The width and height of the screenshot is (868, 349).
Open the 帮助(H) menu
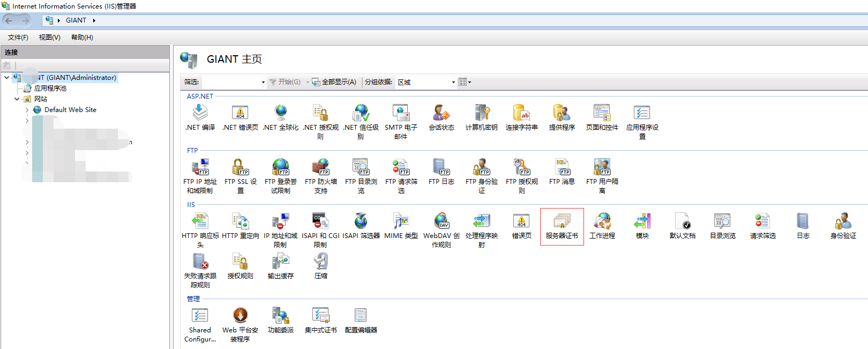tap(82, 38)
